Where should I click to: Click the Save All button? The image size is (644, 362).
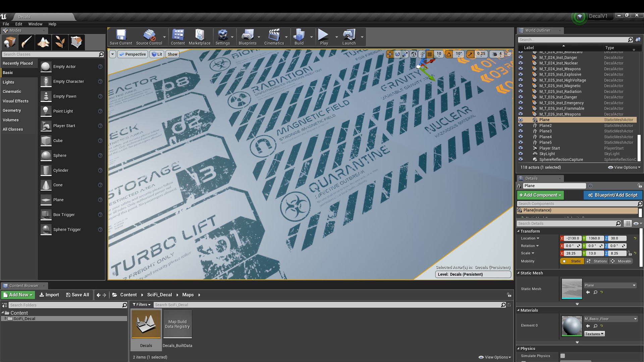click(x=77, y=295)
